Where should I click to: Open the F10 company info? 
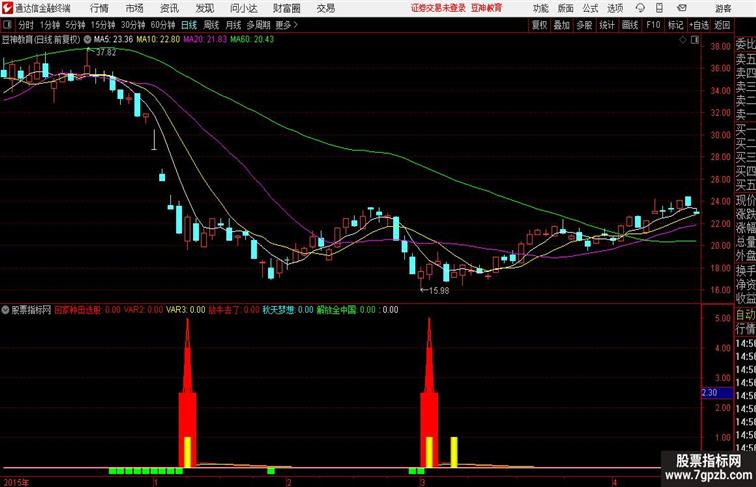(x=653, y=25)
